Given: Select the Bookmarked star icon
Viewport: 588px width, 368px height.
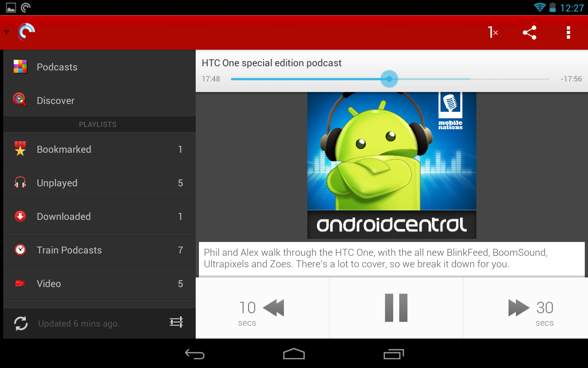Looking at the screenshot, I should 20,149.
